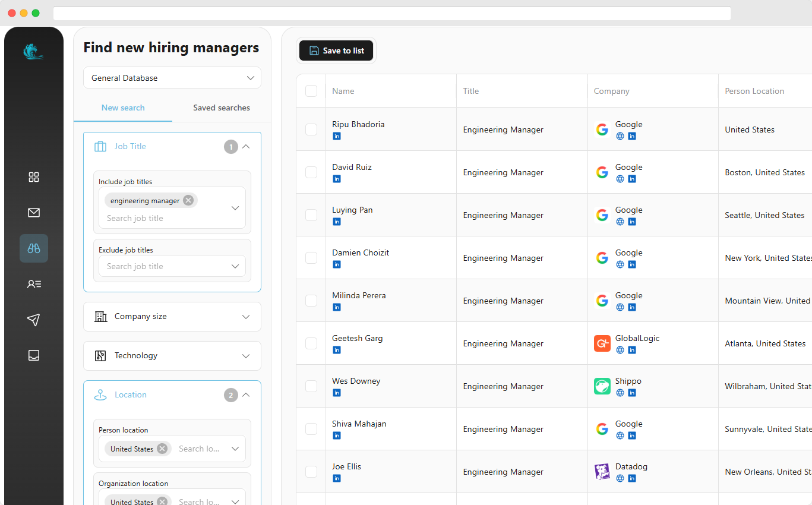Click the name Wes Downey
Screen dimensions: 812x505
[x=356, y=381]
